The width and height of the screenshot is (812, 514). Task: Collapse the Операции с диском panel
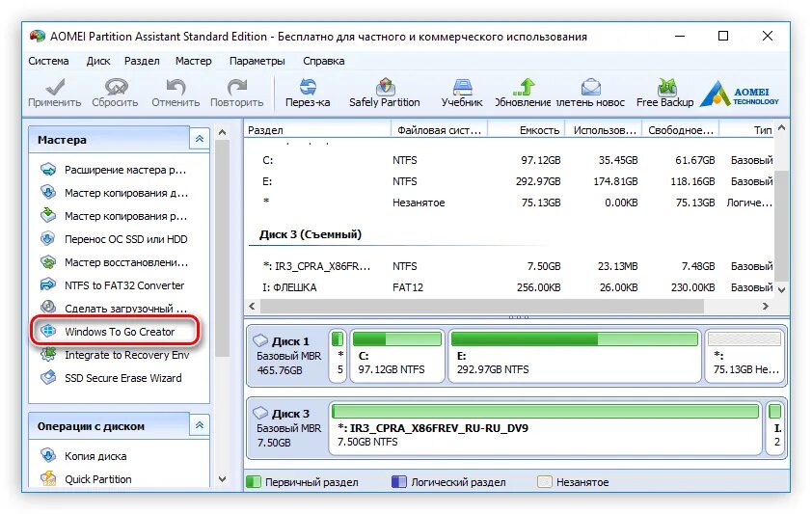pyautogui.click(x=200, y=425)
